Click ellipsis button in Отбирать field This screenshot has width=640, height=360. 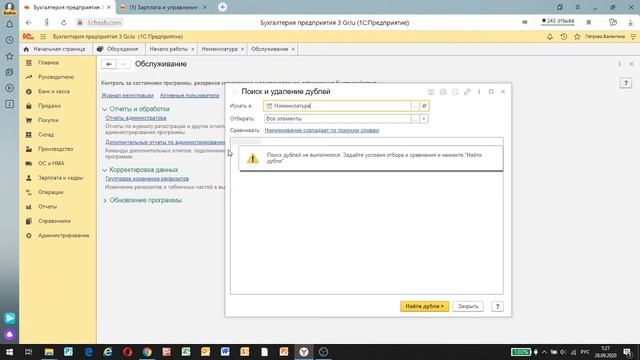point(415,119)
